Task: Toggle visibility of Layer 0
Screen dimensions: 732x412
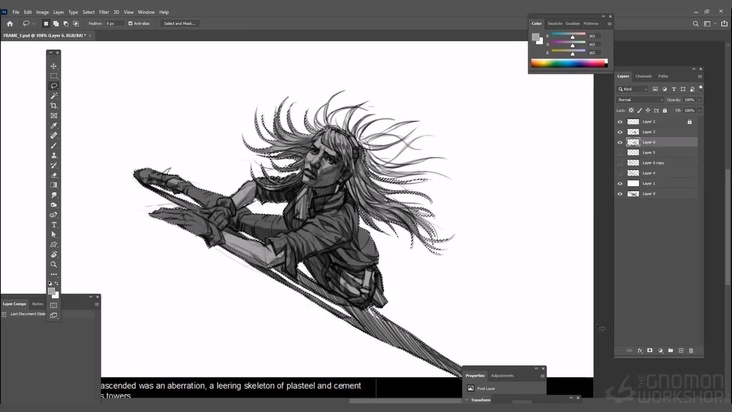Action: (x=620, y=193)
